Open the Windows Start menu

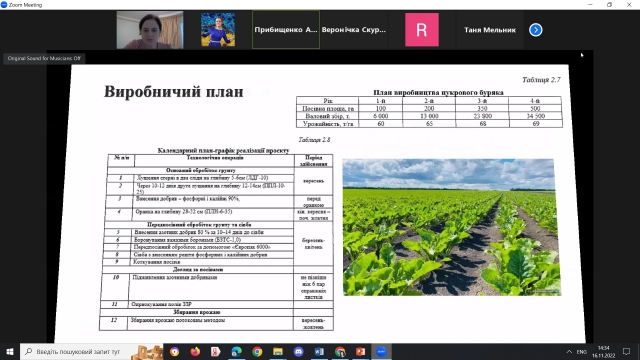pyautogui.click(x=10, y=352)
